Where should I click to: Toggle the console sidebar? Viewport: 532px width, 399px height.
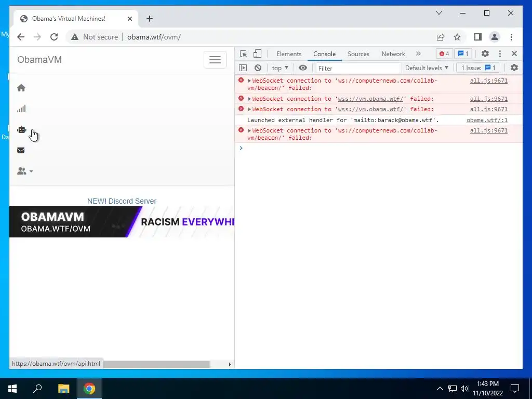tap(243, 68)
